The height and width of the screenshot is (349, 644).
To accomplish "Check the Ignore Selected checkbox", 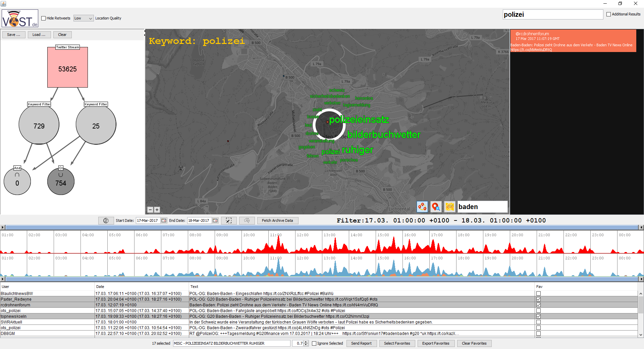I will [314, 343].
